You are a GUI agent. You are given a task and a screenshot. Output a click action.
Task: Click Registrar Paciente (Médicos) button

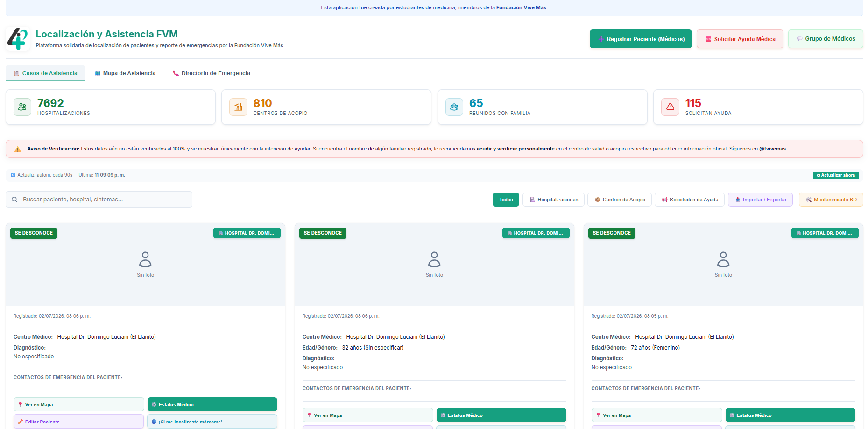point(641,39)
